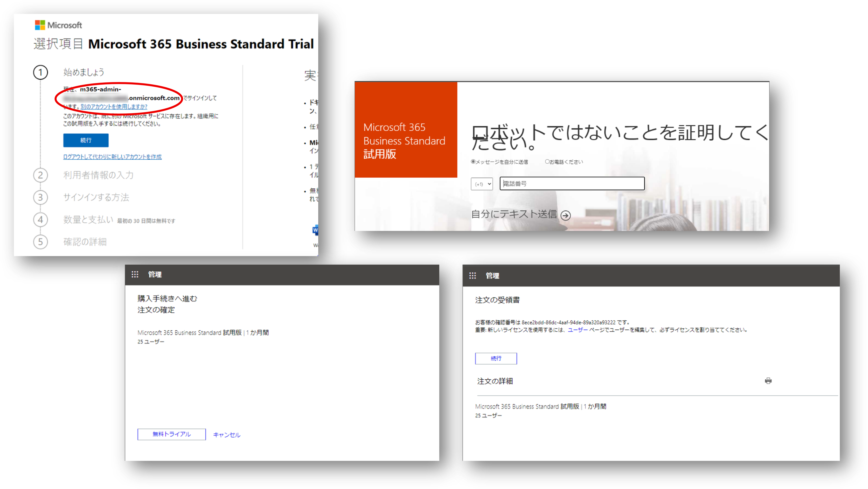Choose the お電話ください radio option
This screenshot has height=489, width=868.
point(547,162)
